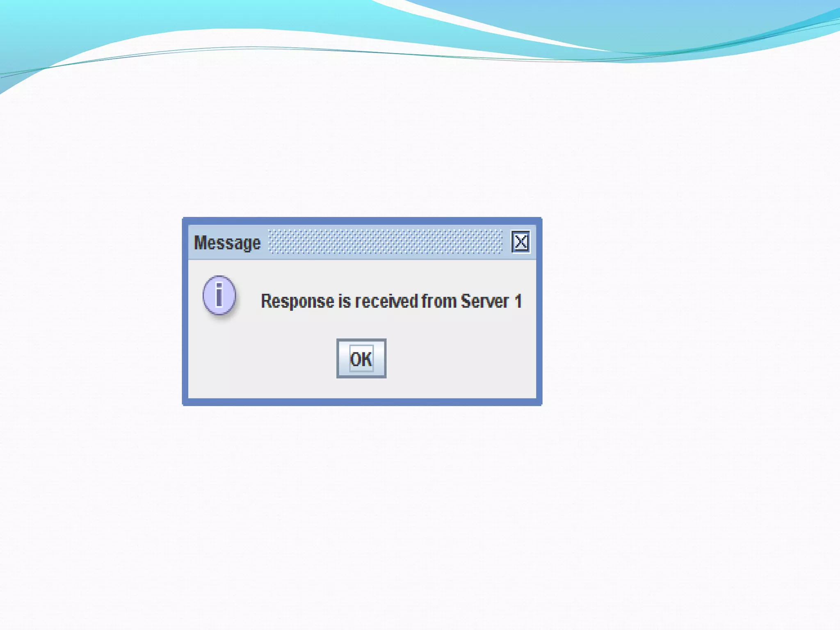The height and width of the screenshot is (630, 840).
Task: Click the word 'Response' in the message
Action: tap(297, 301)
